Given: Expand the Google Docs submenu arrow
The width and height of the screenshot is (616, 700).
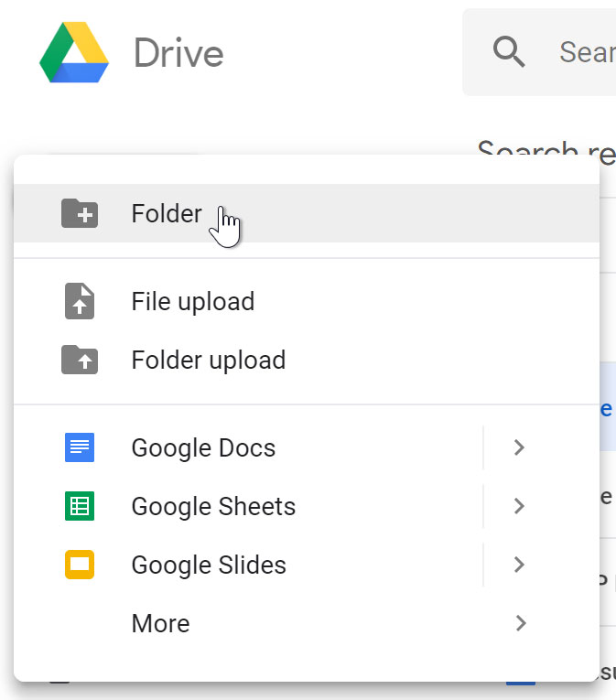Looking at the screenshot, I should (519, 447).
